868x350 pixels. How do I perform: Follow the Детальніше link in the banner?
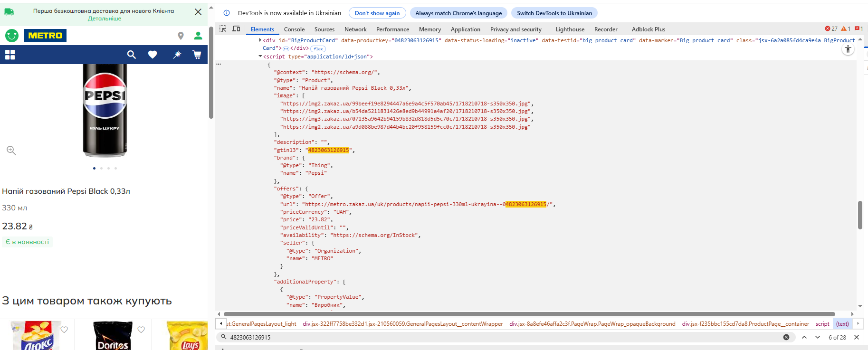click(x=105, y=19)
